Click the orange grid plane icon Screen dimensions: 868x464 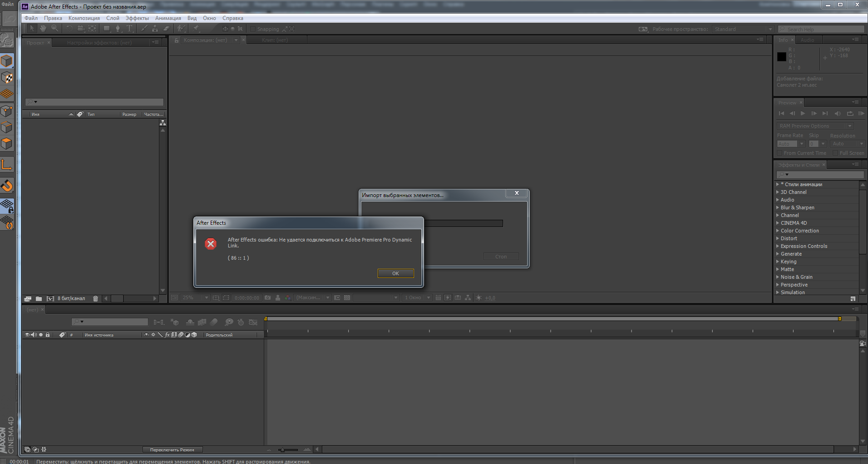coord(7,94)
